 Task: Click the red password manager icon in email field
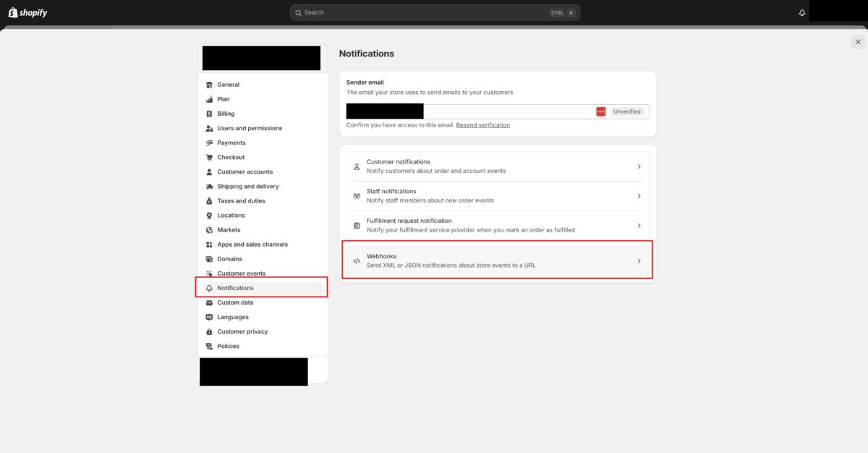[x=601, y=111]
